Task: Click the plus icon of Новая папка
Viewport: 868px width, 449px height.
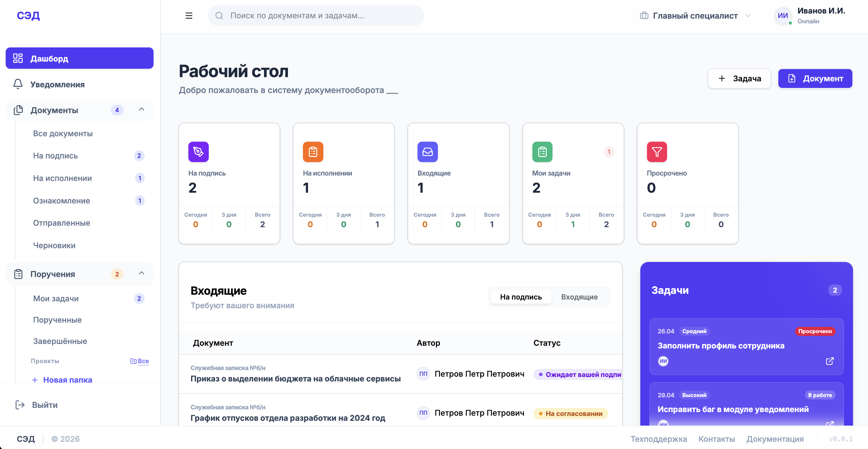Action: pyautogui.click(x=34, y=380)
